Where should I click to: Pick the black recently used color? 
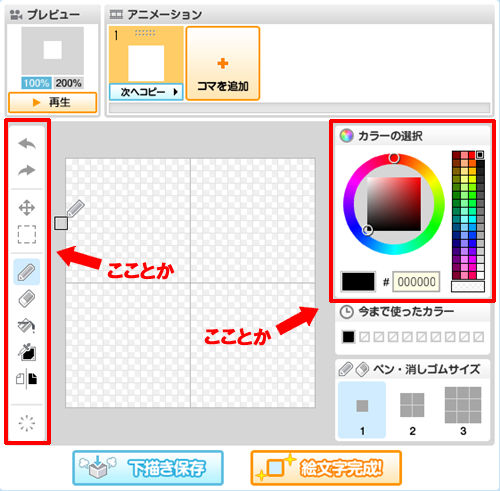tap(348, 337)
